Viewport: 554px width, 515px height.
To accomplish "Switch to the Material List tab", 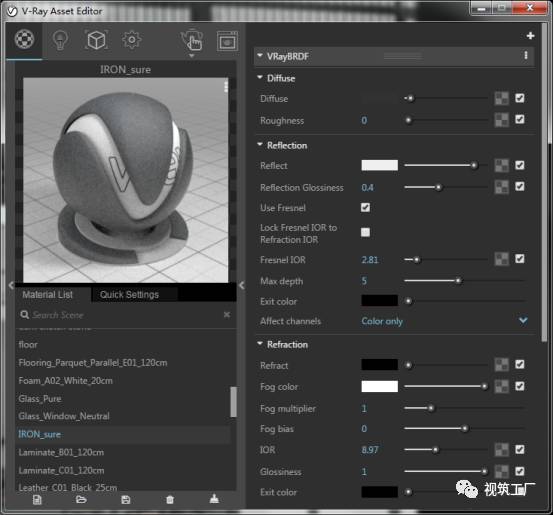I will pyautogui.click(x=47, y=295).
